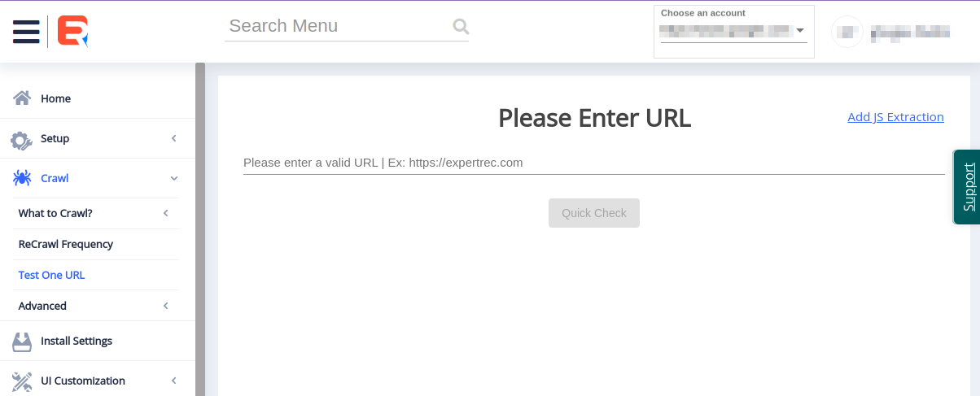The image size is (980, 396).
Task: Click the UI Customization tools icon
Action: coord(22,381)
